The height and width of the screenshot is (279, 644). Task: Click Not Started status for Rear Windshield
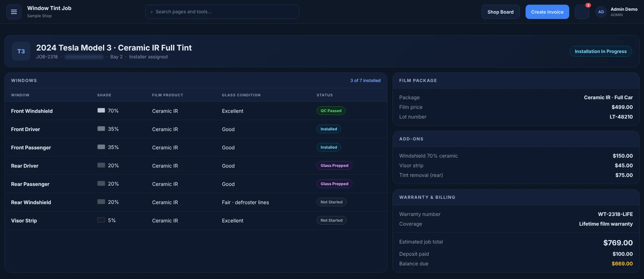coord(332,202)
